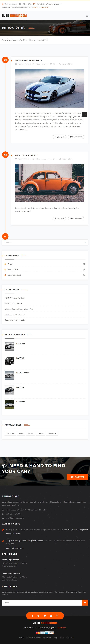Image resolution: width=90 pixels, height=644 pixels.
Task: Select Blog in footer menu
Action: [55, 638]
